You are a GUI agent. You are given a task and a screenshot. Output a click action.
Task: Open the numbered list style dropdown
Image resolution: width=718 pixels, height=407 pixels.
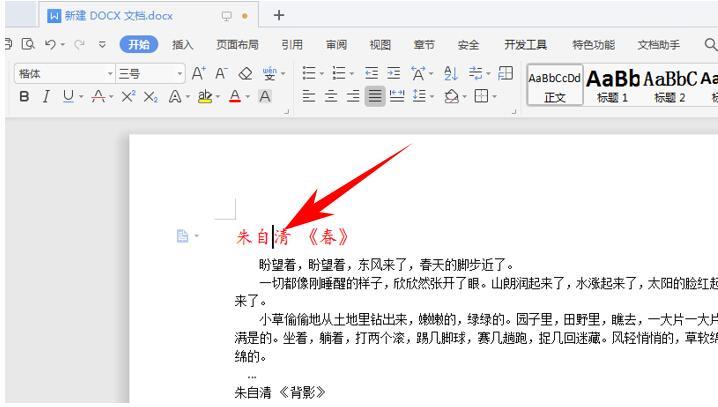pos(352,74)
